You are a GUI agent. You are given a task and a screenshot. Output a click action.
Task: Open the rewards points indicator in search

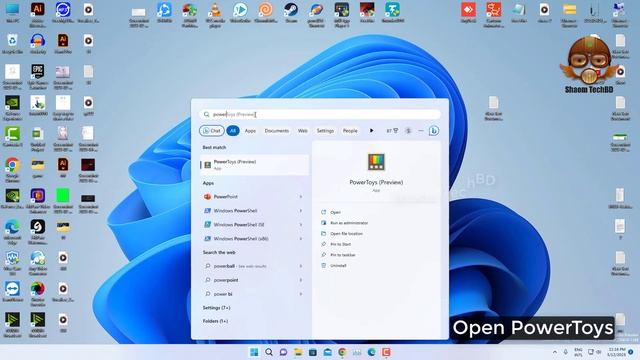pos(392,131)
